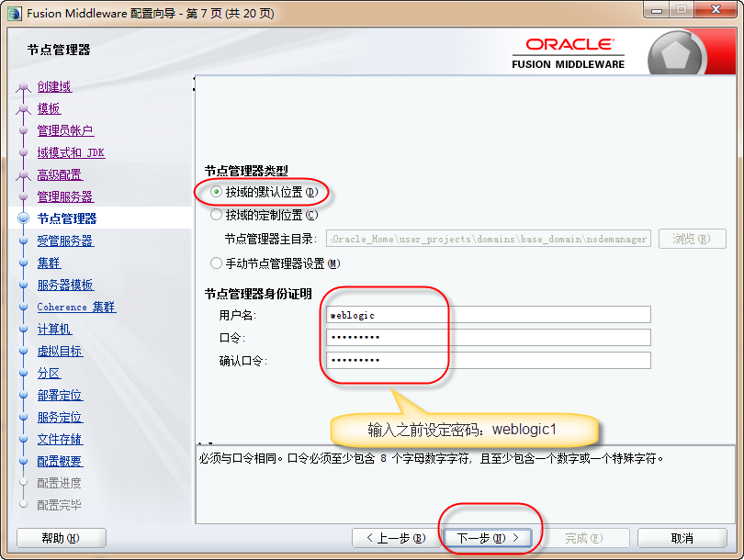Close the configuration wizard window
Screen dimensions: 744x560
[x=716, y=10]
